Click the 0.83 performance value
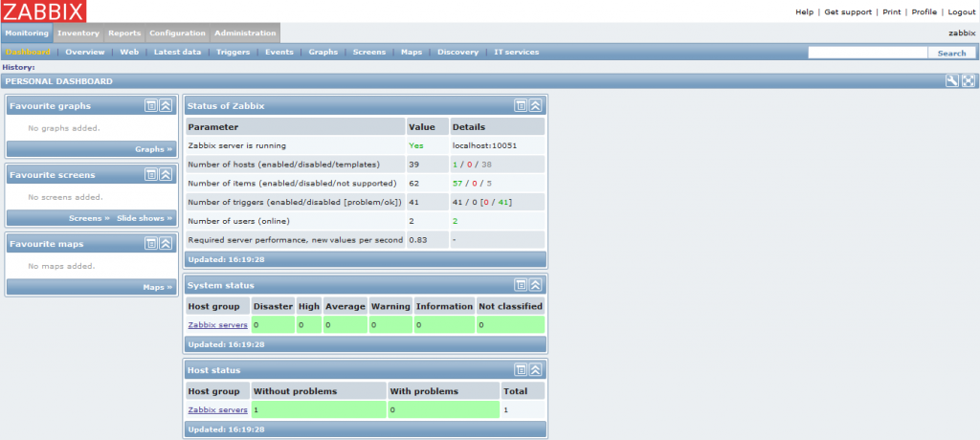Viewport: 980px width, 440px height. [418, 240]
